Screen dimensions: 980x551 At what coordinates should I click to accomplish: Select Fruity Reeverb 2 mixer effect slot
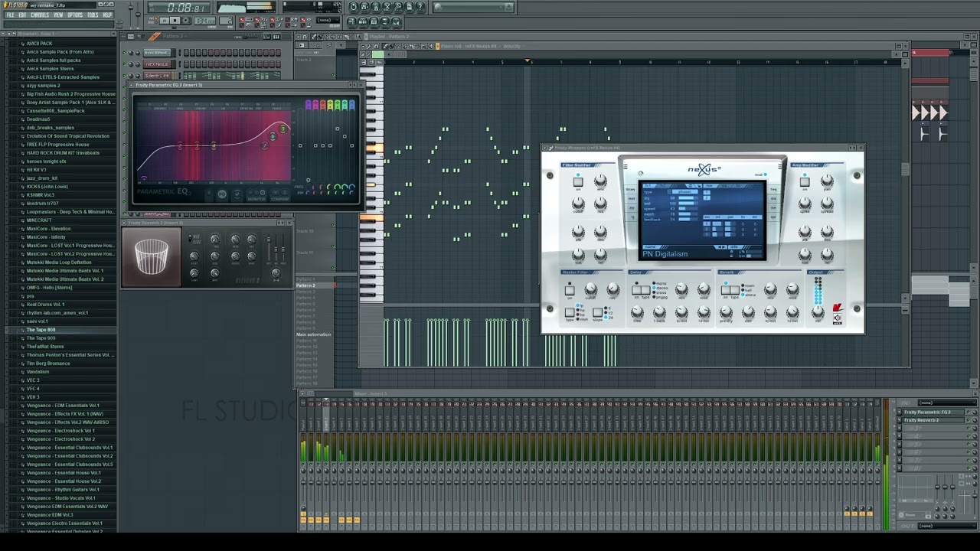pos(932,420)
